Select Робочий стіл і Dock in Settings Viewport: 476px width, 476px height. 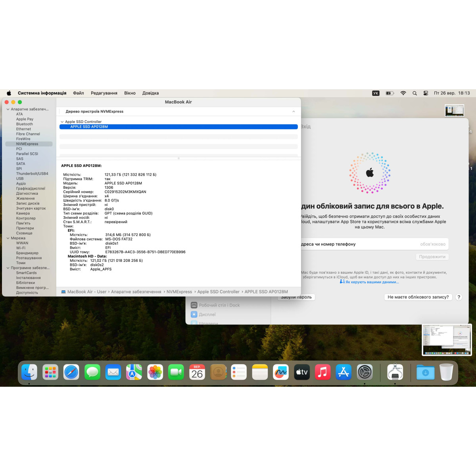coord(219,305)
